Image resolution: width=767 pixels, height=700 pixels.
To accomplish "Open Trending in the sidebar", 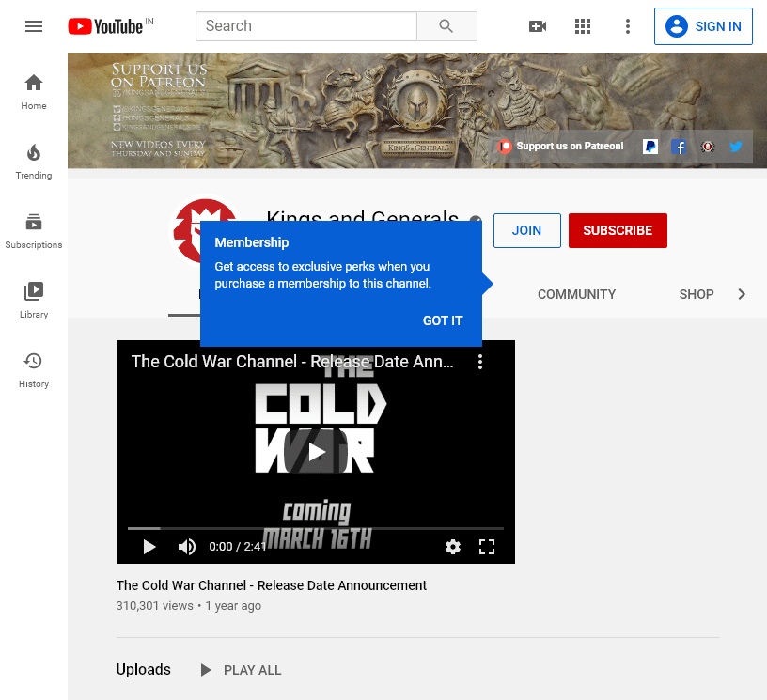I will click(34, 162).
